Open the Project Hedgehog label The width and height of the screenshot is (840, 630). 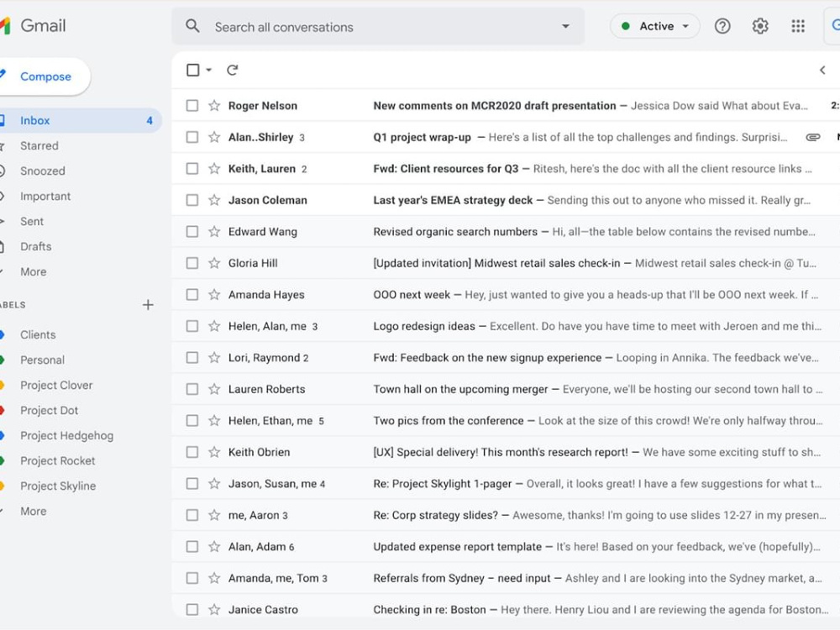pyautogui.click(x=66, y=435)
